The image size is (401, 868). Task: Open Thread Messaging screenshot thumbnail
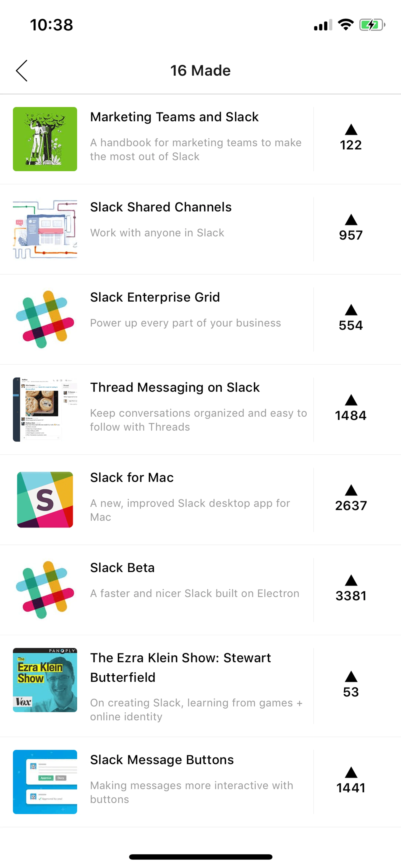click(x=45, y=409)
